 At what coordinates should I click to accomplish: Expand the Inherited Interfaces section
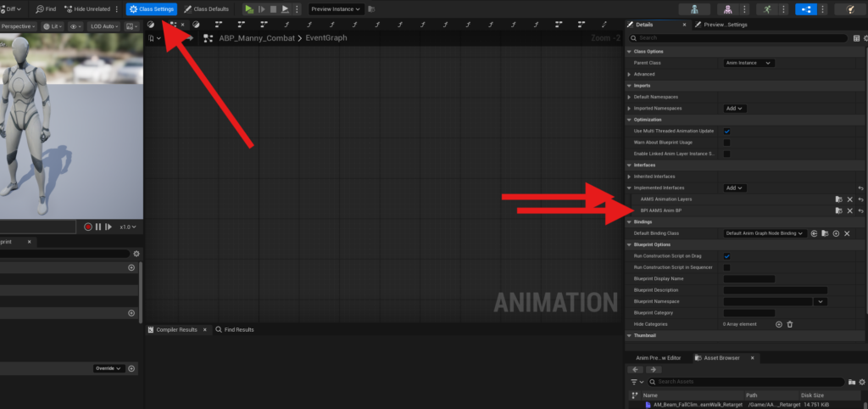(x=629, y=176)
